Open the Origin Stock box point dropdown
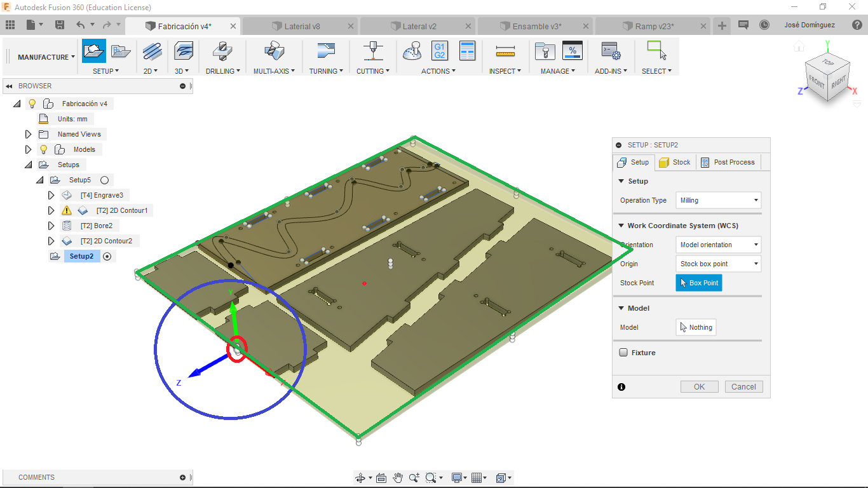Viewport: 868px width, 488px height. pos(718,264)
